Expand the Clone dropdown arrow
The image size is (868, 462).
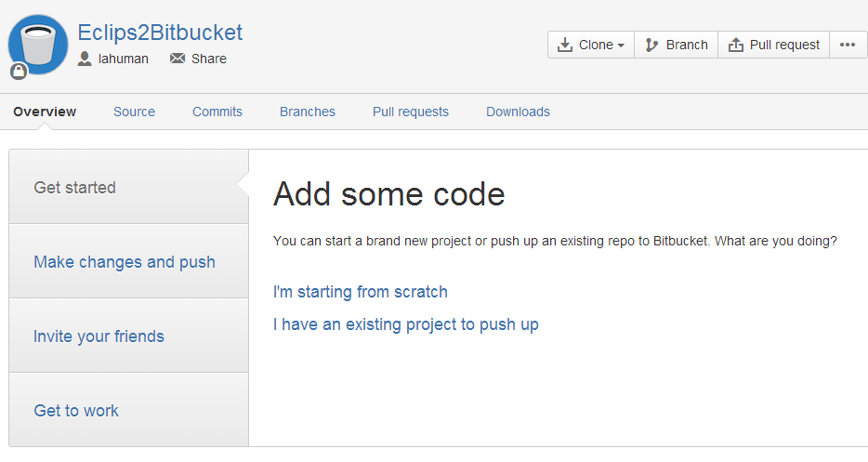point(621,46)
